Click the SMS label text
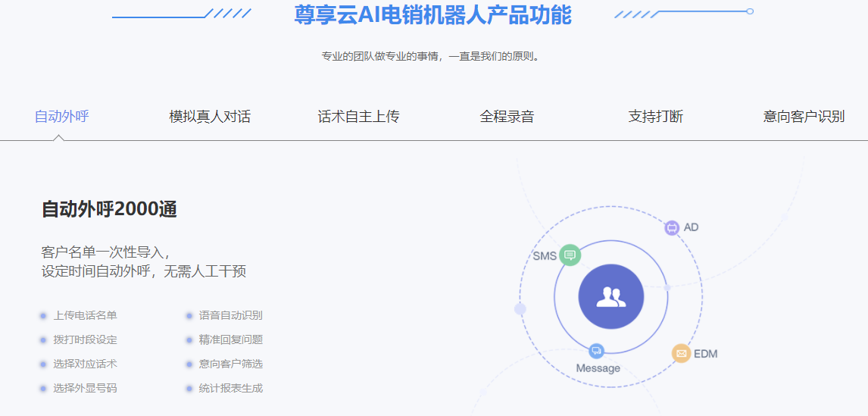Image resolution: width=868 pixels, height=416 pixels. click(x=545, y=256)
